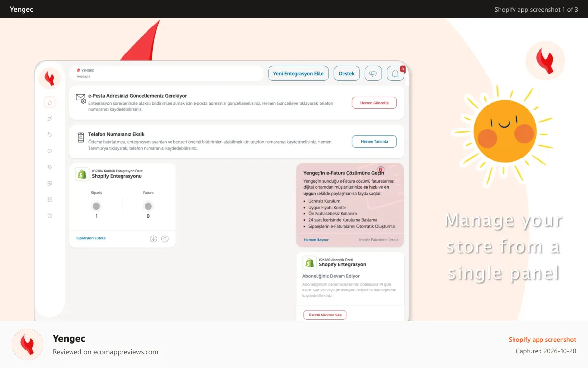Click the email settings envelope icon
This screenshot has height=368, width=588.
[x=81, y=99]
